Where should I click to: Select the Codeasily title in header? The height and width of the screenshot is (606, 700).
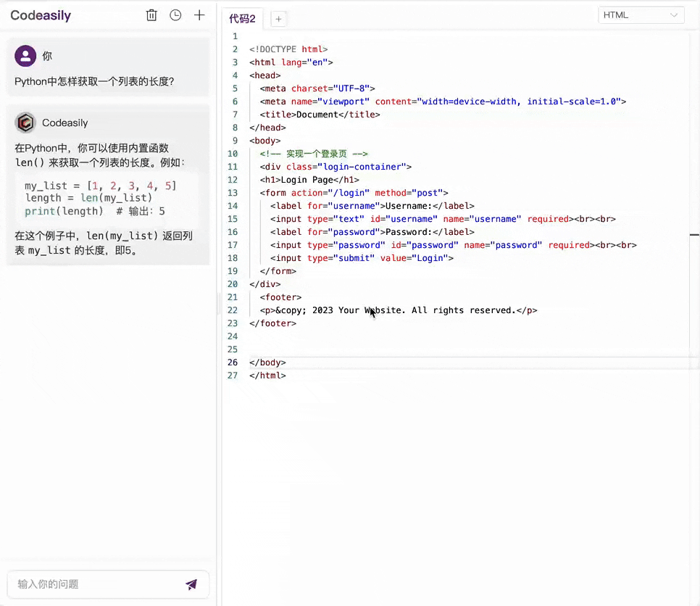(41, 15)
